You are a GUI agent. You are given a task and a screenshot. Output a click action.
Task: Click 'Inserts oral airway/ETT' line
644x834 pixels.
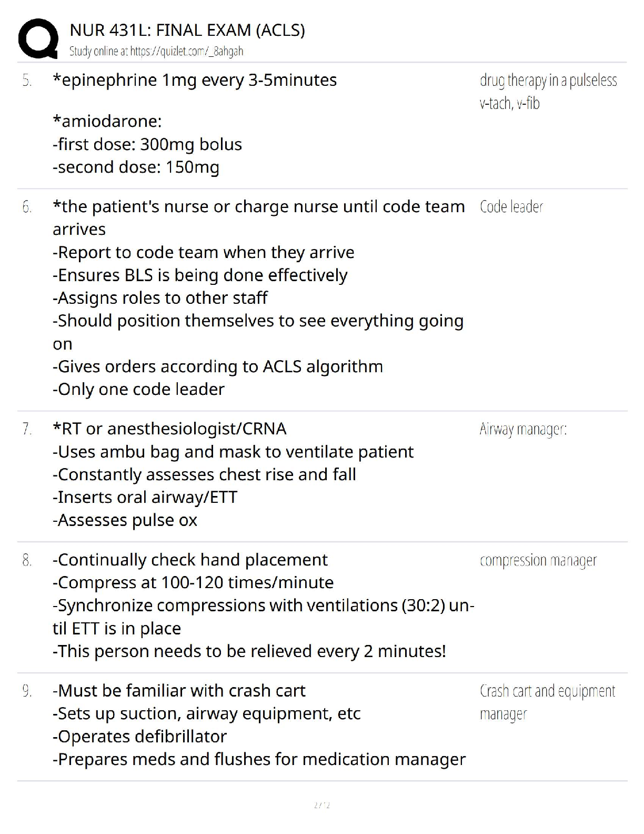coord(145,497)
